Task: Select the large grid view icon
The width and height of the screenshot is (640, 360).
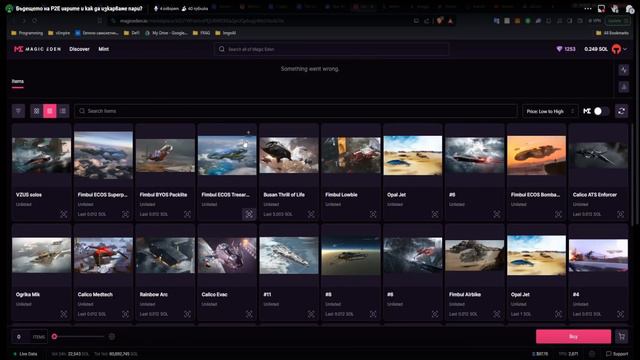Action: coord(36,111)
